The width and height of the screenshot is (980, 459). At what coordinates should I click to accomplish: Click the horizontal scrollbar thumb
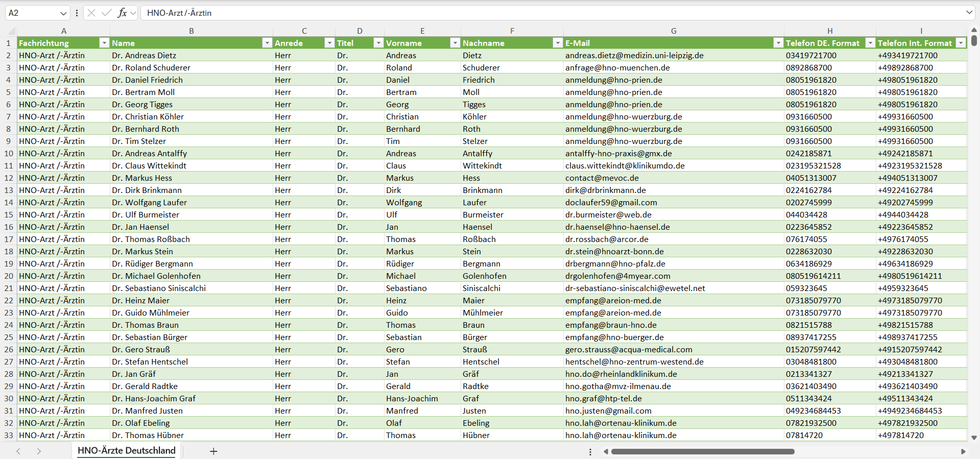click(x=702, y=451)
